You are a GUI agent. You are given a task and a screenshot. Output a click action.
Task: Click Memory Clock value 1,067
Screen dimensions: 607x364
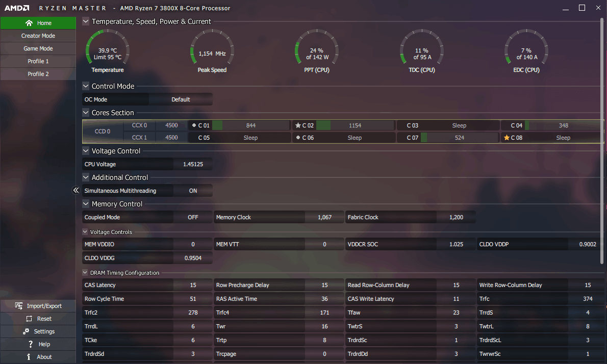[x=324, y=217]
